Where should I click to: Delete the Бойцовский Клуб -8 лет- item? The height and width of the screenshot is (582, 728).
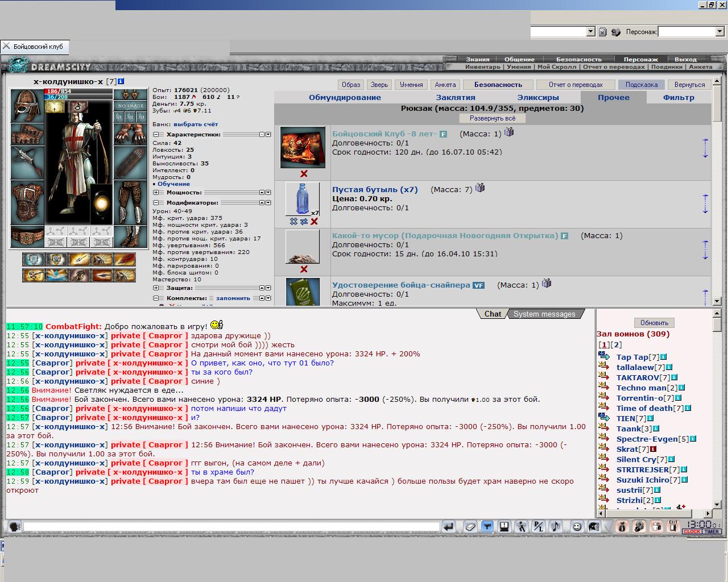pyautogui.click(x=304, y=174)
